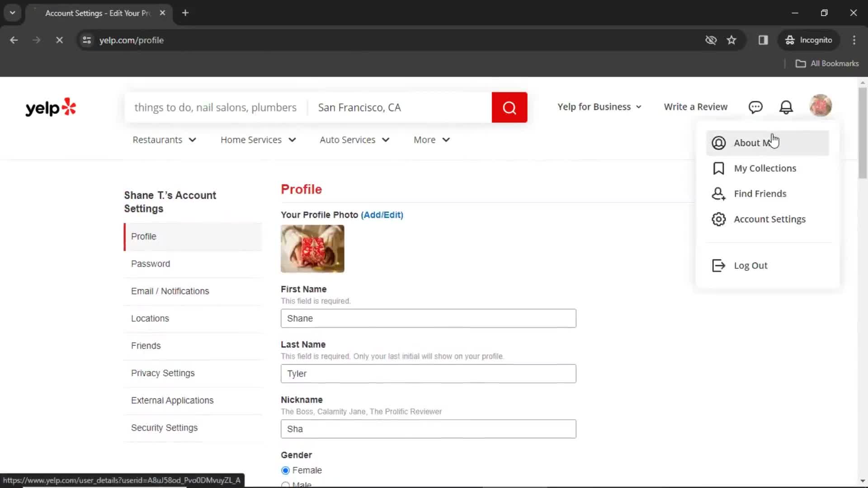Open the messages chat bubble icon
Image resolution: width=868 pixels, height=488 pixels.
[x=755, y=107]
